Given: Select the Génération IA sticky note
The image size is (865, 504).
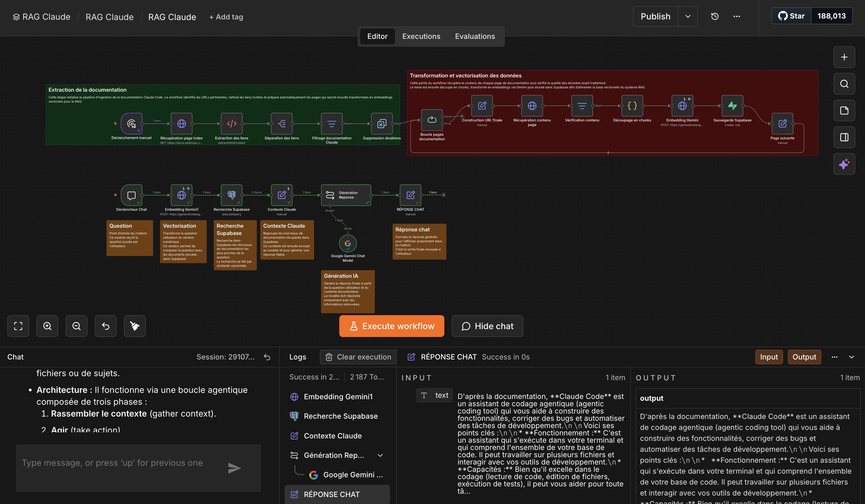Looking at the screenshot, I should pyautogui.click(x=348, y=292).
